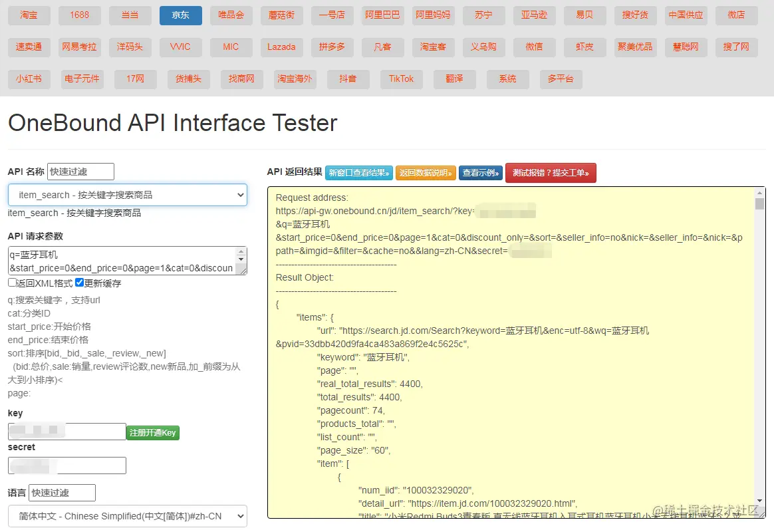Open the item_search API name dropdown

(127, 195)
